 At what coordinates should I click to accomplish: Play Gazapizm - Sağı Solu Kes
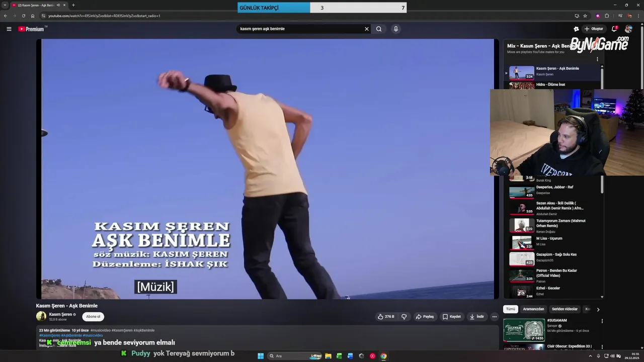pyautogui.click(x=553, y=258)
